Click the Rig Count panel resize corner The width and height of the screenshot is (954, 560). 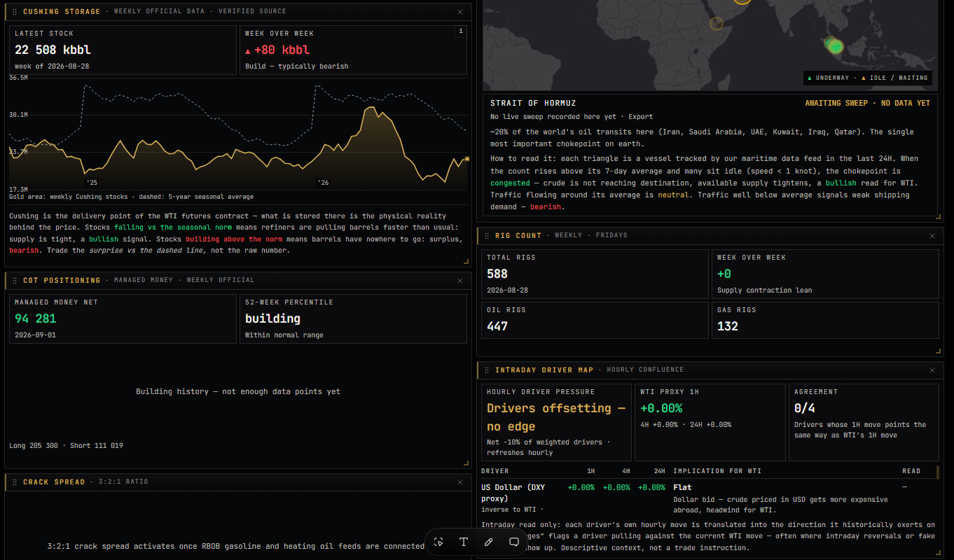pos(939,351)
